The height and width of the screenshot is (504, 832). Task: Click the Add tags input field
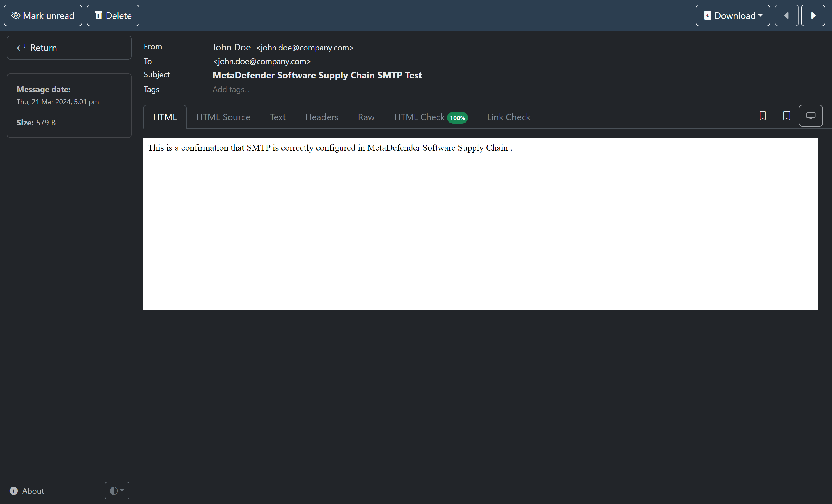pyautogui.click(x=231, y=90)
